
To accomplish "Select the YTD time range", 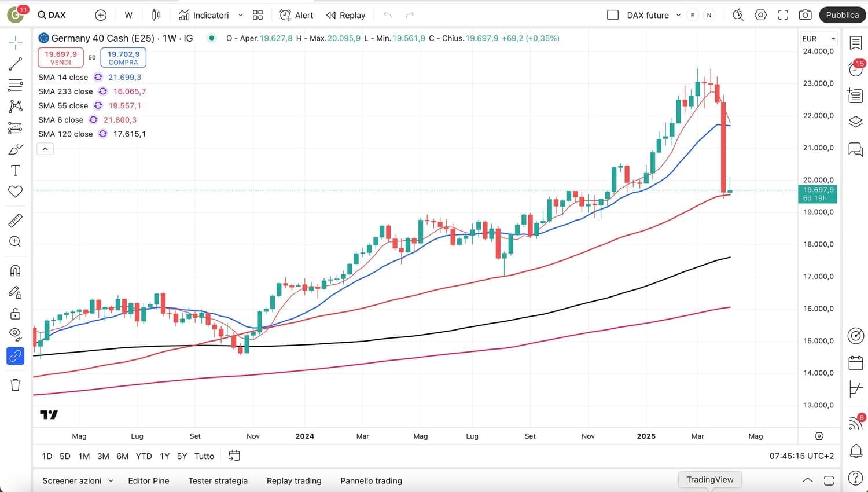I will pyautogui.click(x=144, y=456).
